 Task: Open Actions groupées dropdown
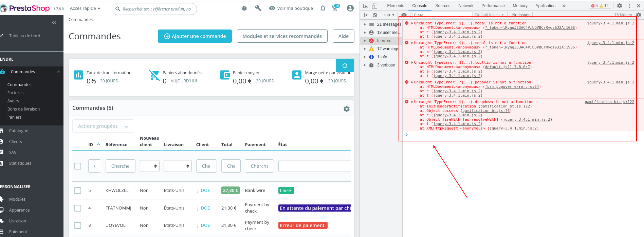click(x=103, y=126)
